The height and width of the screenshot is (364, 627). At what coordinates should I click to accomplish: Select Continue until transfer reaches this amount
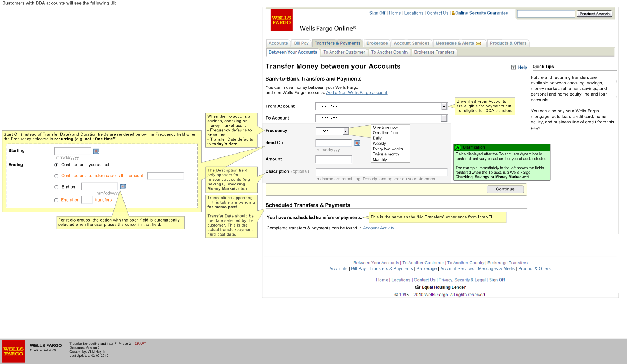[x=56, y=176]
